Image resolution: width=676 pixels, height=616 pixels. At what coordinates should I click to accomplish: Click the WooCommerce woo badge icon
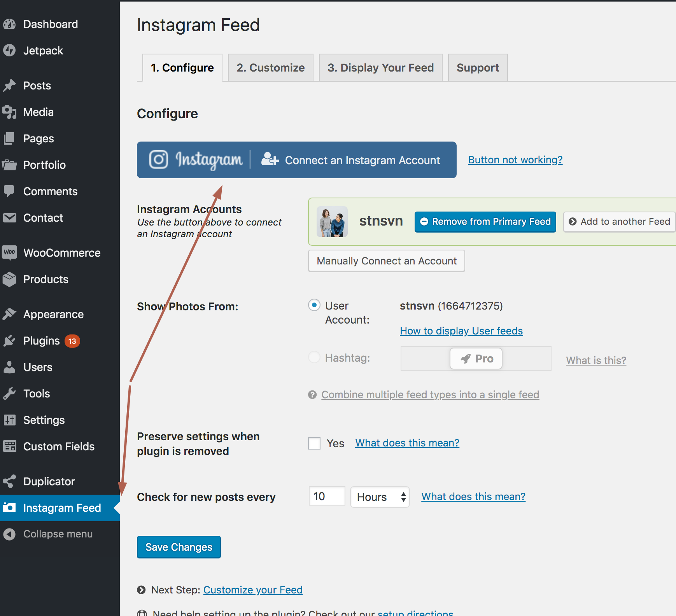point(9,252)
